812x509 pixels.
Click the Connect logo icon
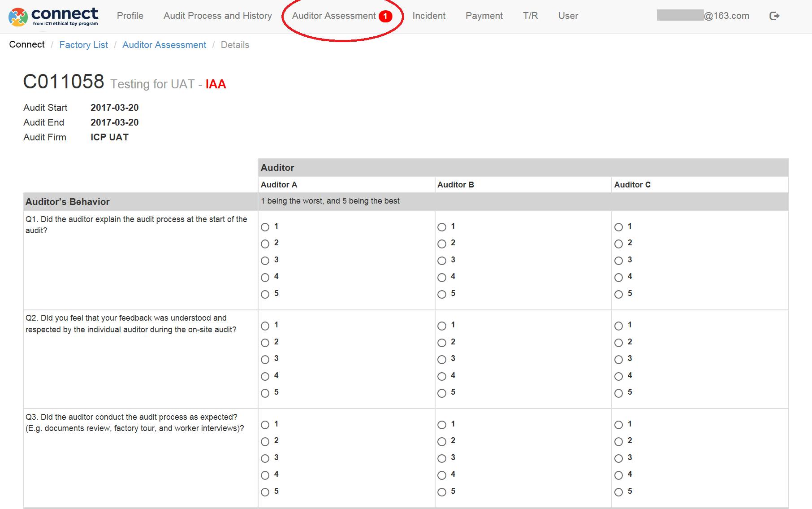(x=18, y=17)
